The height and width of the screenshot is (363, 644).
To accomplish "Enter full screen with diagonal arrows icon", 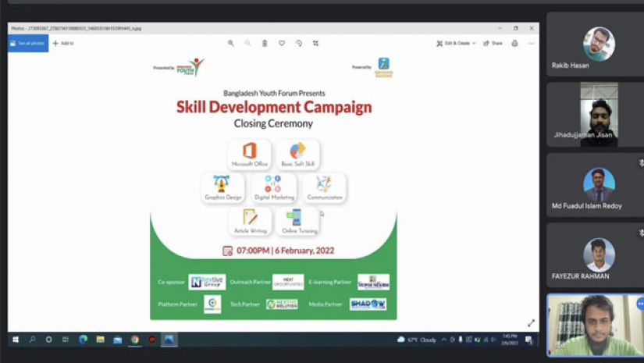I will point(531,323).
